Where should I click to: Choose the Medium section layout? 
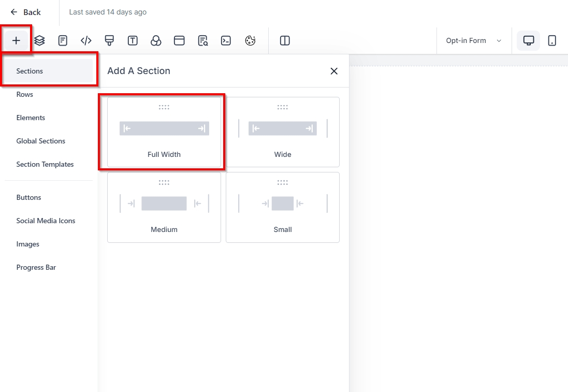point(164,207)
